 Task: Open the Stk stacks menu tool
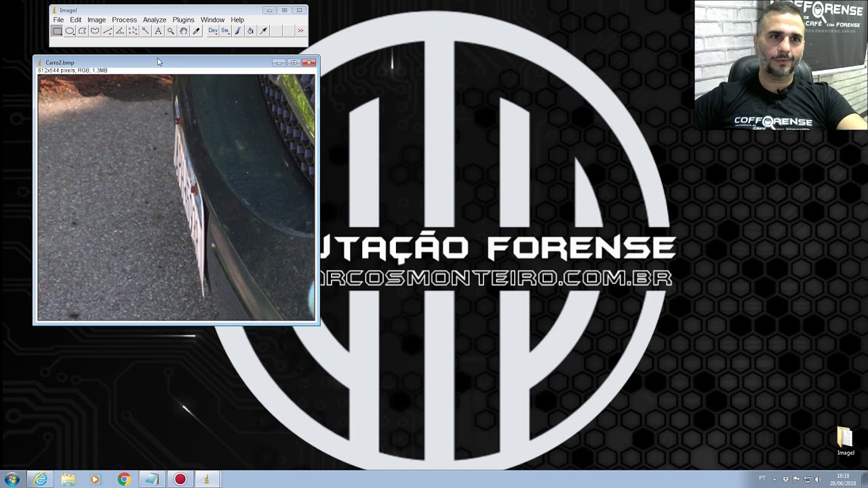point(225,31)
